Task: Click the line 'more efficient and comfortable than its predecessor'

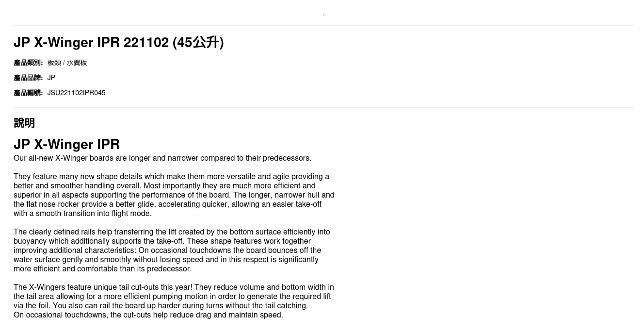Action: 102,269
